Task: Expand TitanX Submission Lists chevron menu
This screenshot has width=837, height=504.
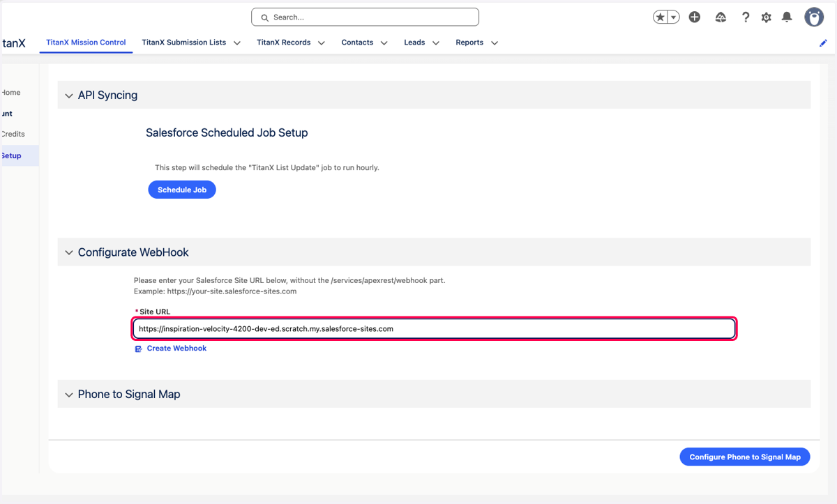Action: tap(237, 43)
